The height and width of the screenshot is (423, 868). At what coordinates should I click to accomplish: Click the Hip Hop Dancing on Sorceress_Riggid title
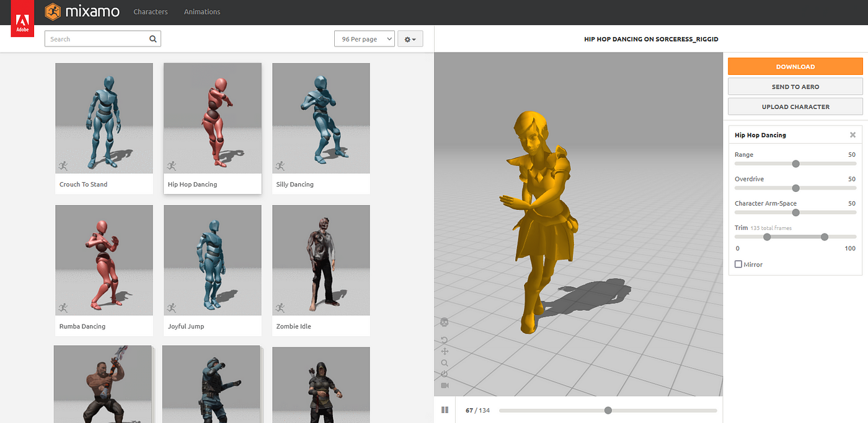pyautogui.click(x=651, y=39)
